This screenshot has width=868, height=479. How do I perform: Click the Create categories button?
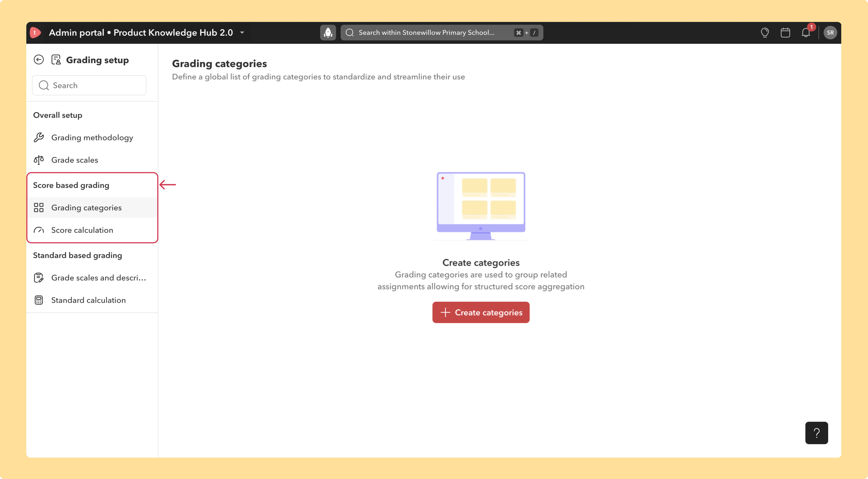pyautogui.click(x=481, y=313)
